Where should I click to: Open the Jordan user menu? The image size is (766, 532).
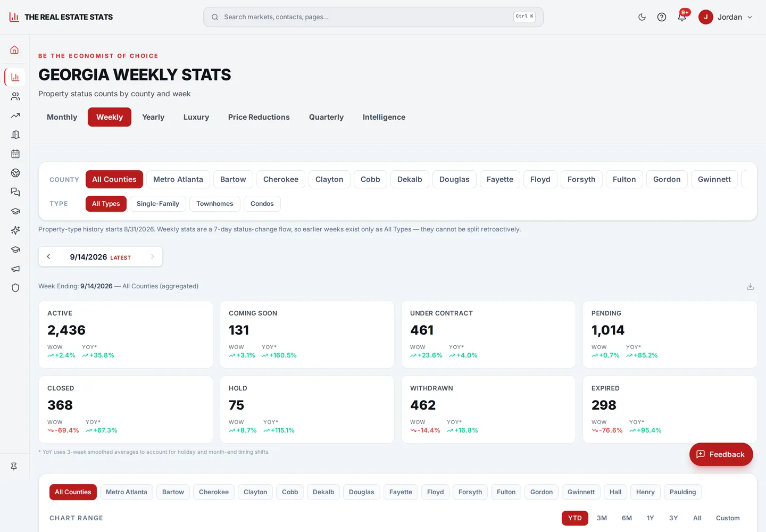pyautogui.click(x=726, y=17)
